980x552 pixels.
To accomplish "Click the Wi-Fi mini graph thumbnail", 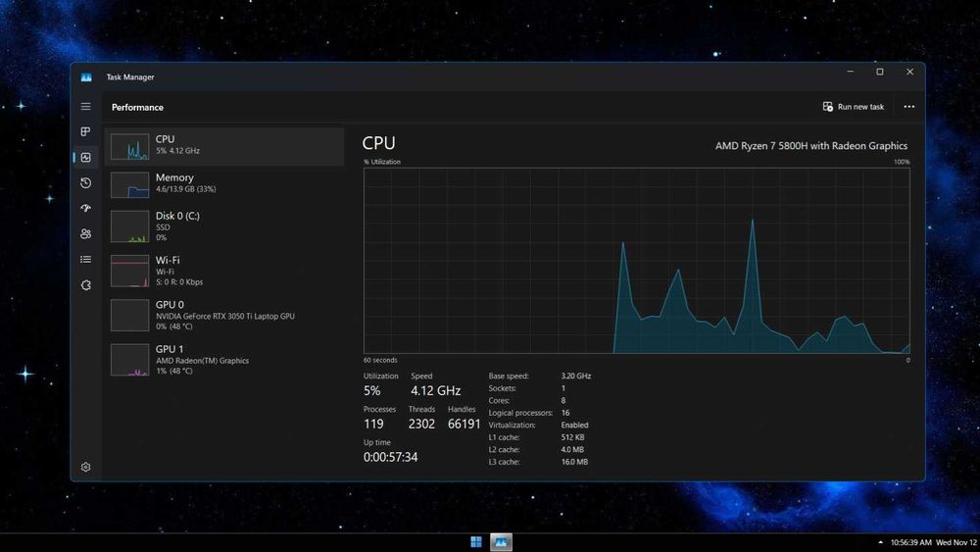I will coord(130,271).
